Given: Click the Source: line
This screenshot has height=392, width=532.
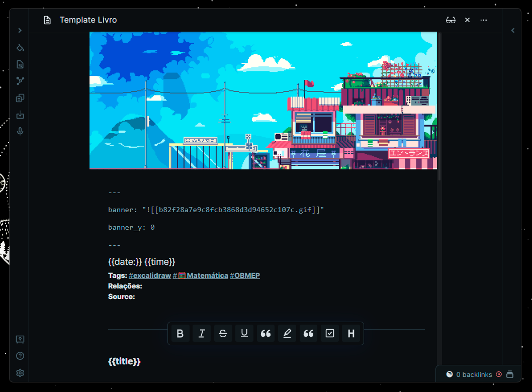Looking at the screenshot, I should [122, 297].
